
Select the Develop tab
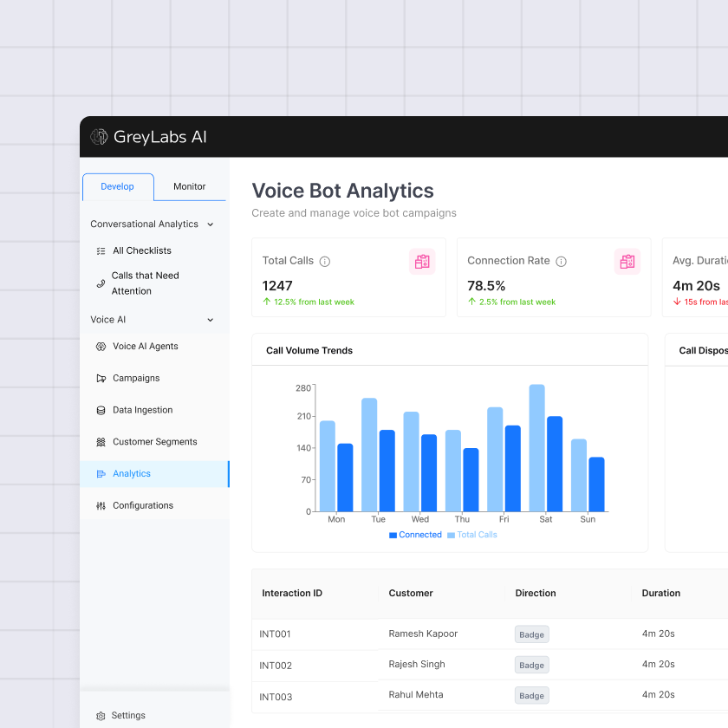pos(118,186)
